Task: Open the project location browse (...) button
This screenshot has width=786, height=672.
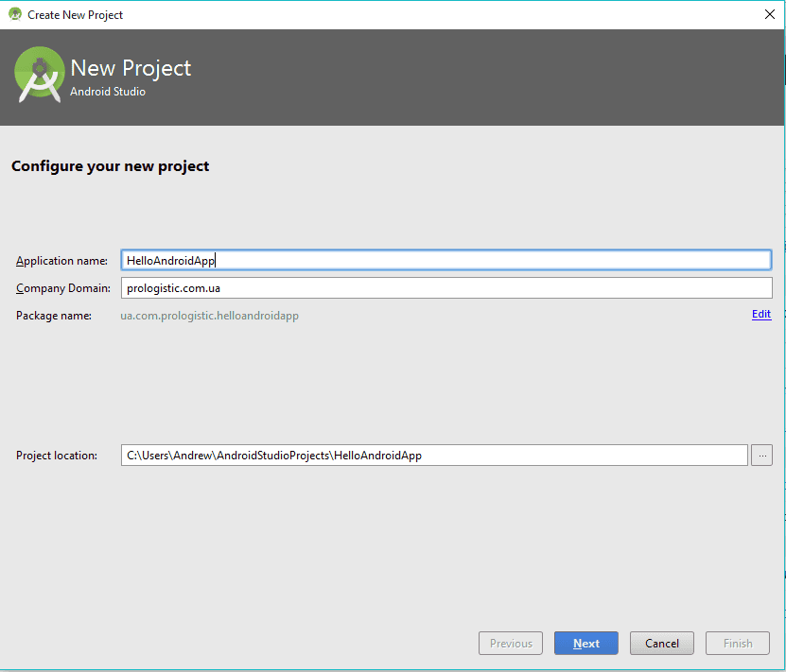Action: 761,456
